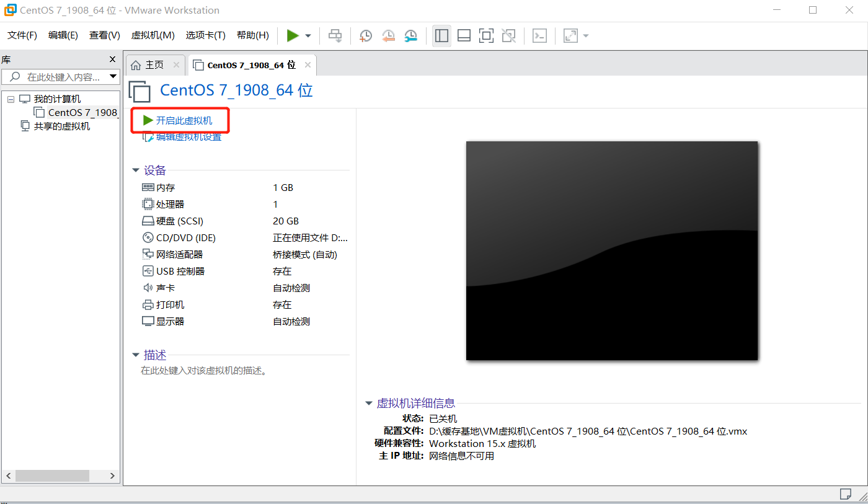868x504 pixels.
Task: Click the green power-on toolbar button
Action: [x=293, y=36]
